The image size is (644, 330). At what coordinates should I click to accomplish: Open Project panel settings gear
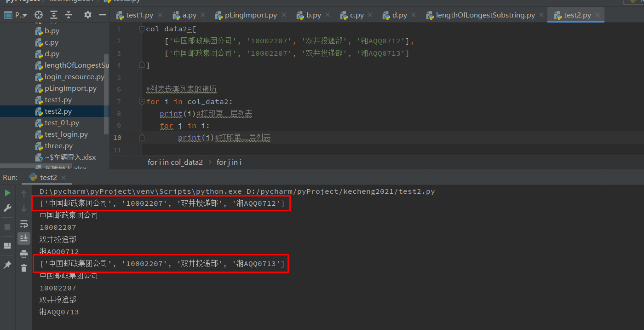click(88, 15)
